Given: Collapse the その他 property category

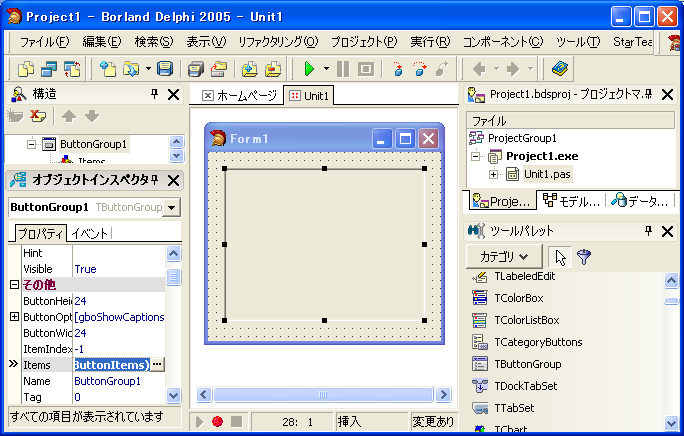Looking at the screenshot, I should coord(14,285).
